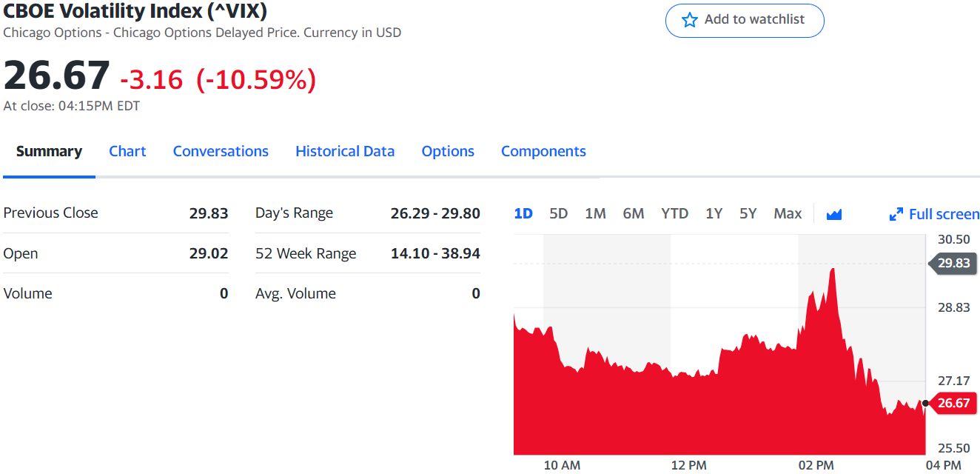This screenshot has height=474, width=980.
Task: Click the Full screen expand arrows icon
Action: pyautogui.click(x=896, y=214)
